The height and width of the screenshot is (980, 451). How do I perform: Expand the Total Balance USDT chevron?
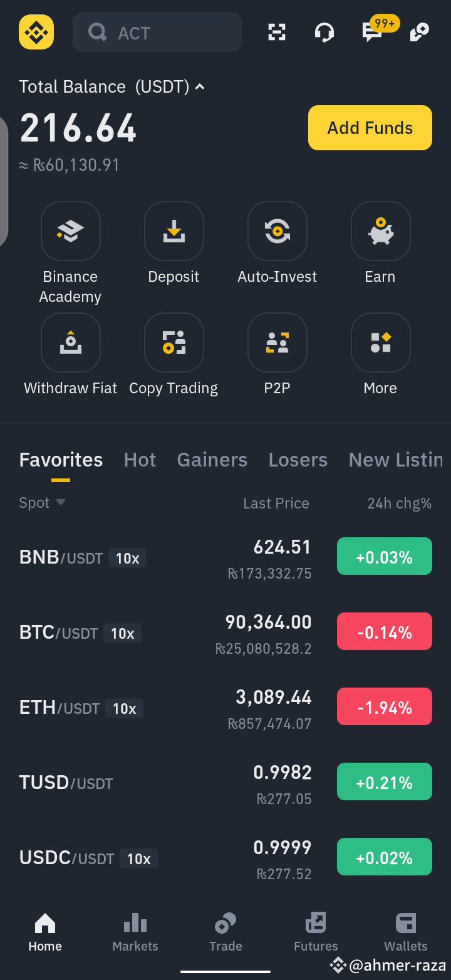coord(200,86)
